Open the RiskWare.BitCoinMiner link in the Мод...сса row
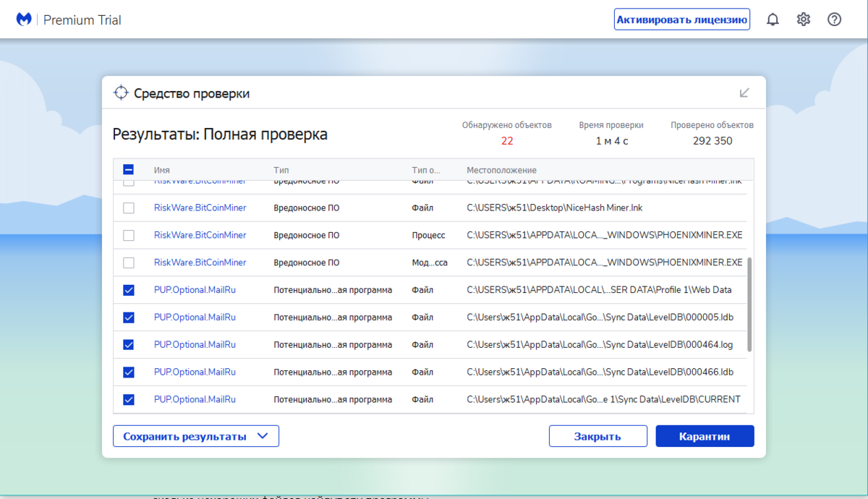The image size is (868, 499). click(x=200, y=263)
